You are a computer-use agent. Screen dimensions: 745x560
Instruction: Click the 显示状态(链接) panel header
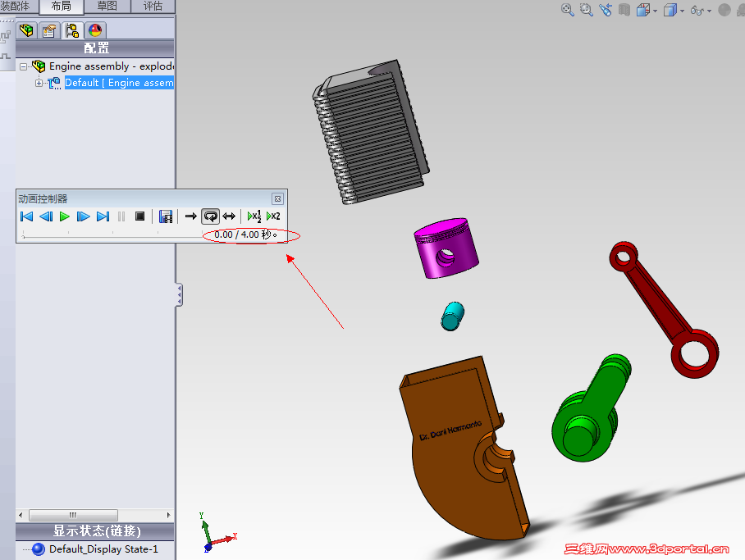(x=95, y=530)
